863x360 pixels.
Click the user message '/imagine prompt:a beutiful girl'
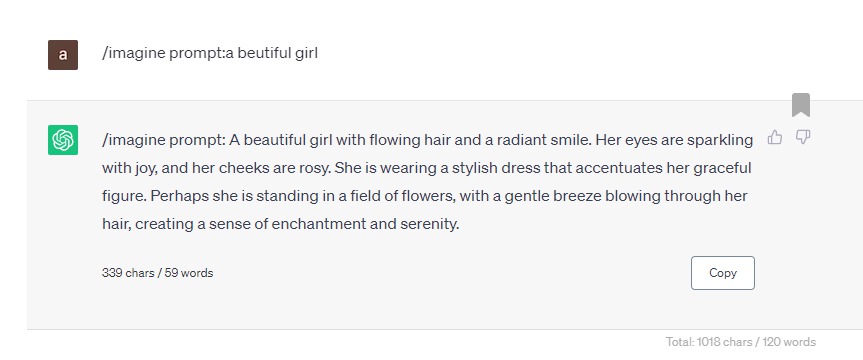[x=210, y=53]
